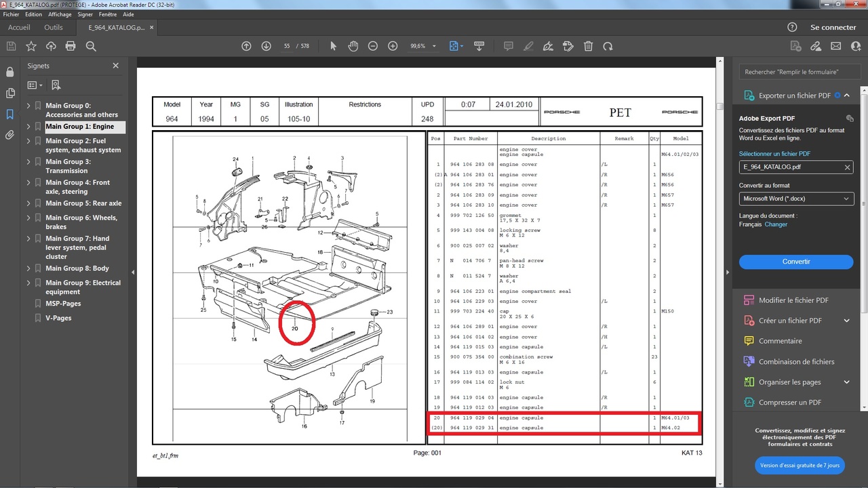Add a comment note icon

pyautogui.click(x=508, y=46)
